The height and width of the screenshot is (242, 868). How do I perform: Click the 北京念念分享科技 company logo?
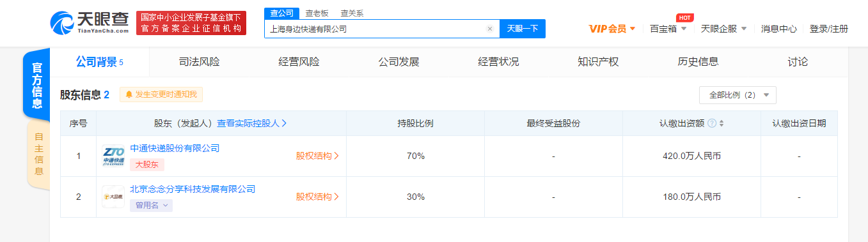pos(113,197)
